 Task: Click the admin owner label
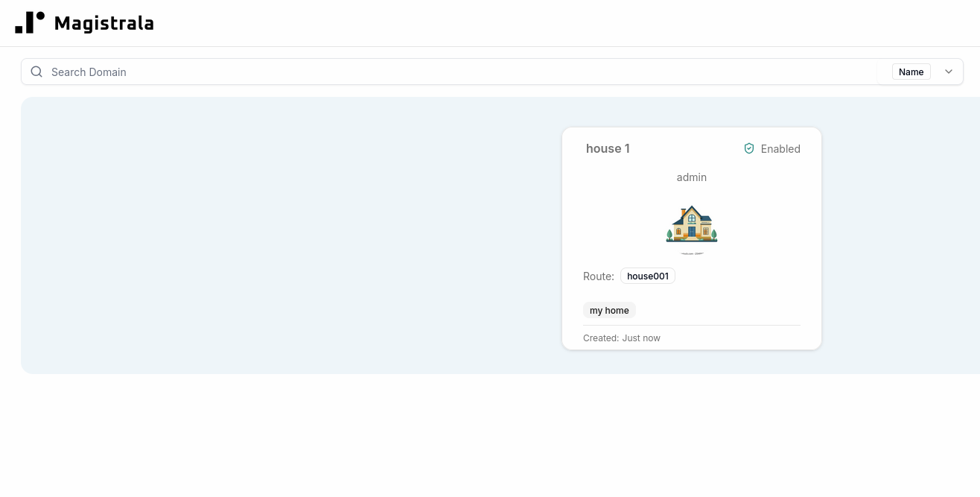pyautogui.click(x=691, y=177)
